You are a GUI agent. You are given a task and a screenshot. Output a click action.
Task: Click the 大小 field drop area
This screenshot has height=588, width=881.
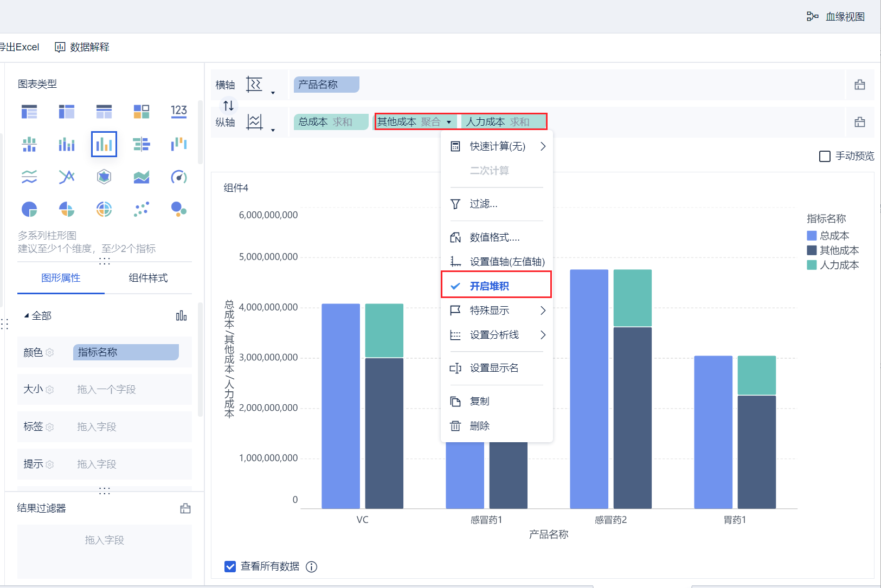coord(131,390)
